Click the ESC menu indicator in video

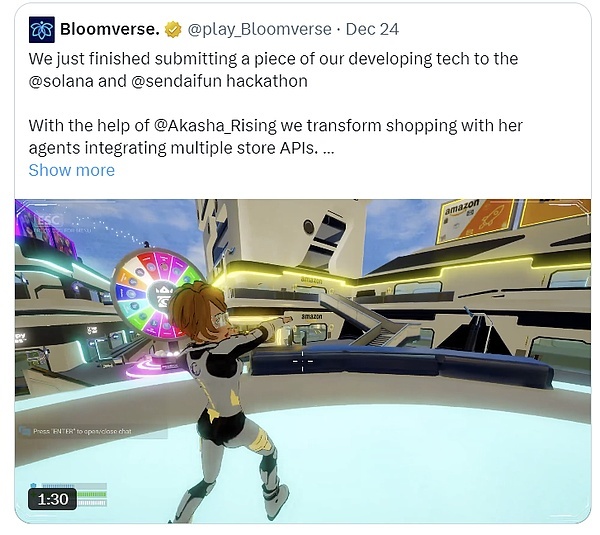[49, 220]
